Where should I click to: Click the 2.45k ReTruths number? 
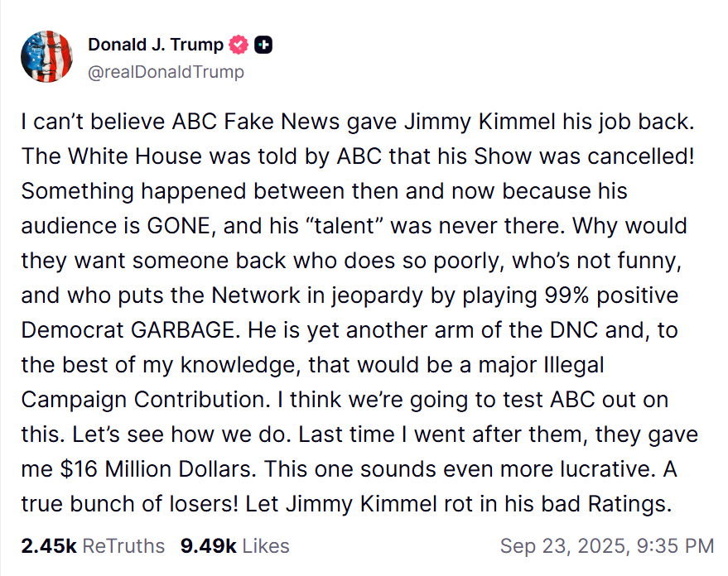[x=49, y=546]
